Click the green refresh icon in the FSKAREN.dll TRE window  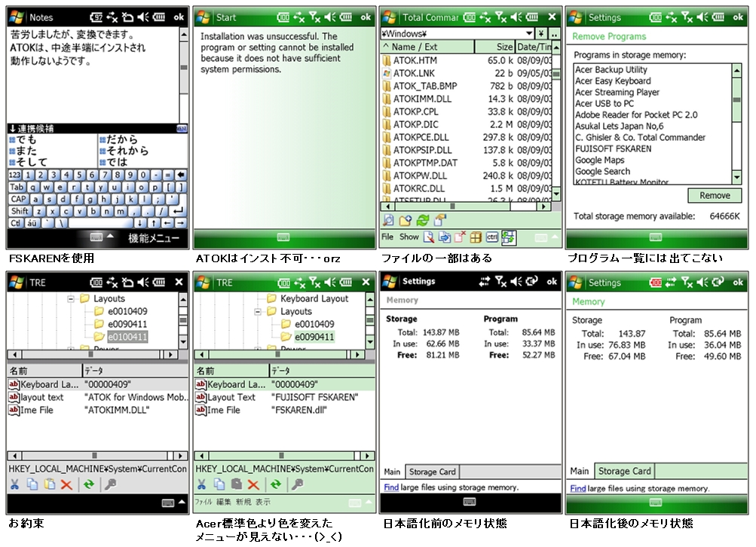coord(276,484)
